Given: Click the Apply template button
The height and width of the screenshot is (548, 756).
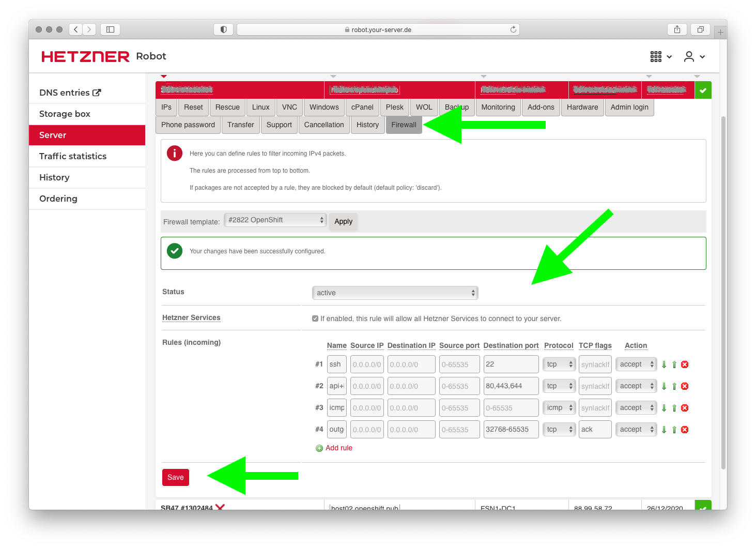Looking at the screenshot, I should pos(343,221).
